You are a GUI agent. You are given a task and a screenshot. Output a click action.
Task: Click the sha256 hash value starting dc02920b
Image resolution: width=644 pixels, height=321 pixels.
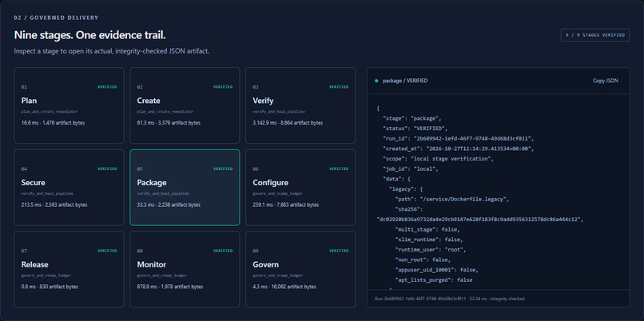479,220
